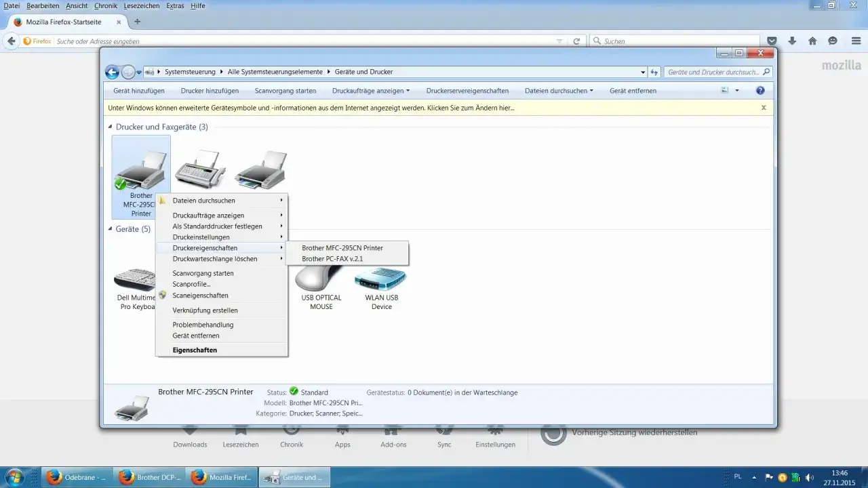Click Alle Systemsteuerungselemente in the breadcrumb

pyautogui.click(x=277, y=72)
